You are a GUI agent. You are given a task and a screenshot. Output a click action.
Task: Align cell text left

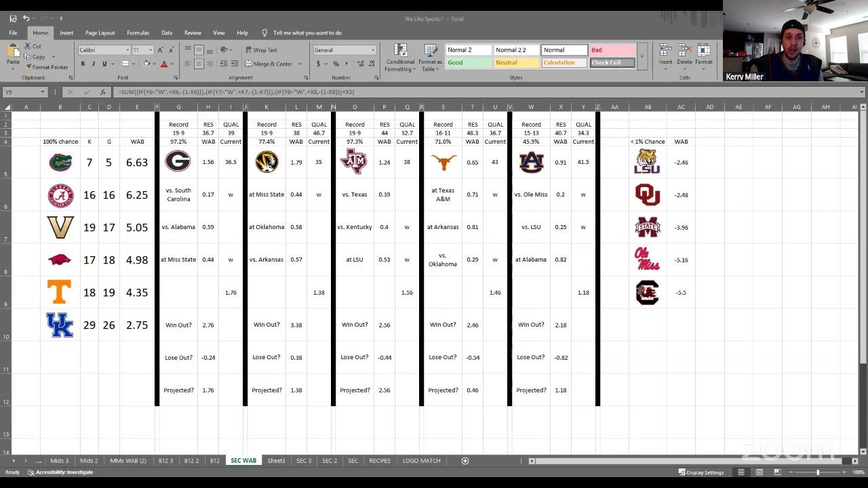pyautogui.click(x=188, y=64)
